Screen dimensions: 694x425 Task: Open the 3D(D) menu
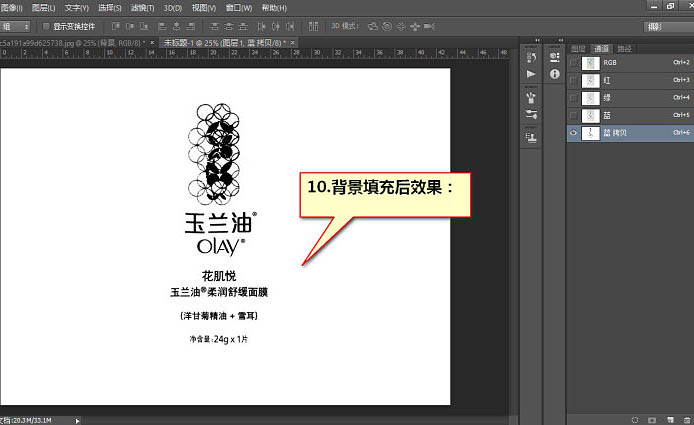click(173, 8)
